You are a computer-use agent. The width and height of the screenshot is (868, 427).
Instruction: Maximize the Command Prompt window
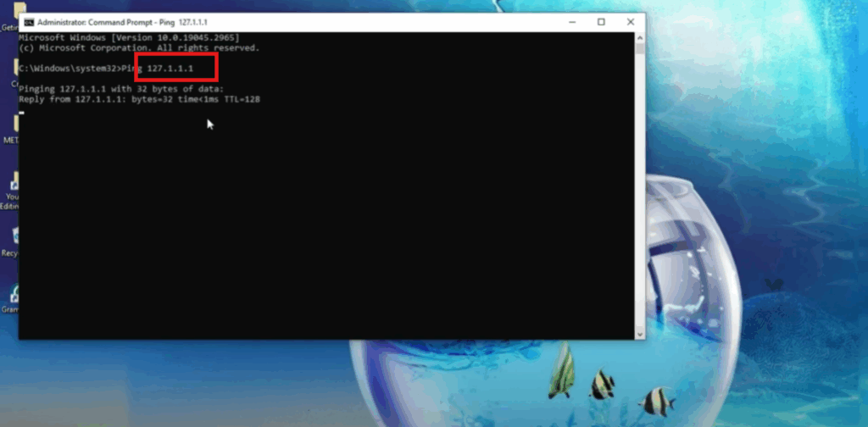click(x=601, y=22)
